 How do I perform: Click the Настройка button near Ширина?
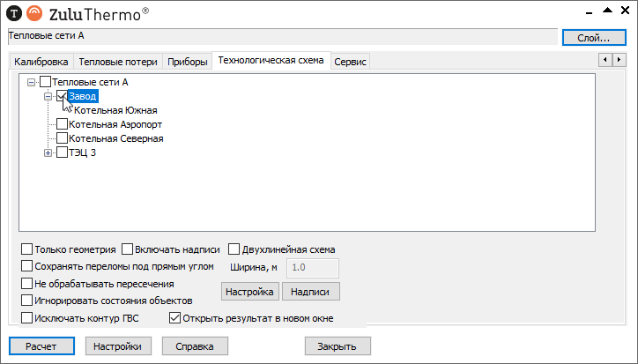tap(250, 292)
